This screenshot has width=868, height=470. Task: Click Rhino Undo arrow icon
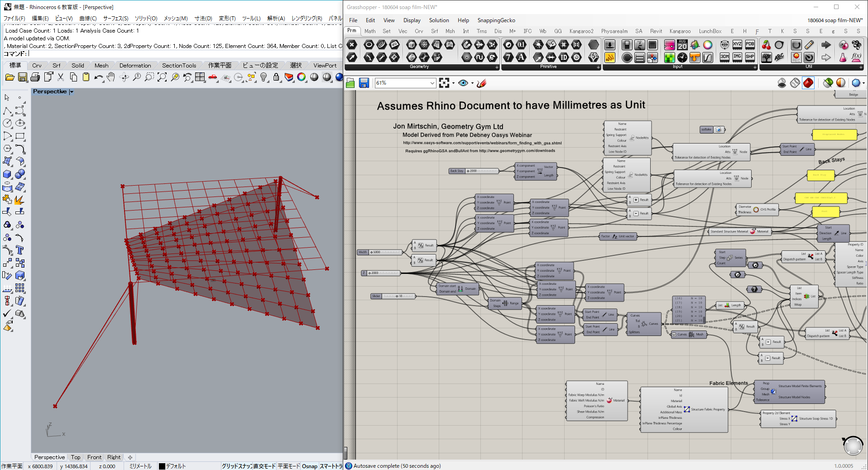pos(98,77)
